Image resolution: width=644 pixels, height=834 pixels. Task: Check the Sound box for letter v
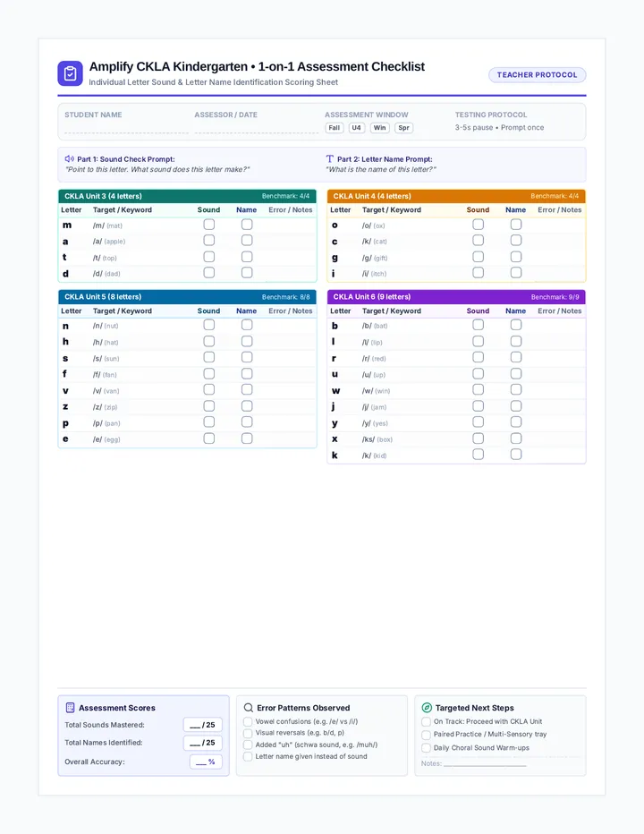[x=209, y=390]
